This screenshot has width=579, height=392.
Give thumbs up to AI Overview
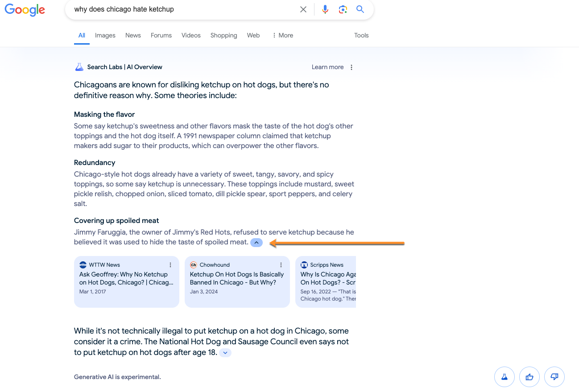point(529,377)
